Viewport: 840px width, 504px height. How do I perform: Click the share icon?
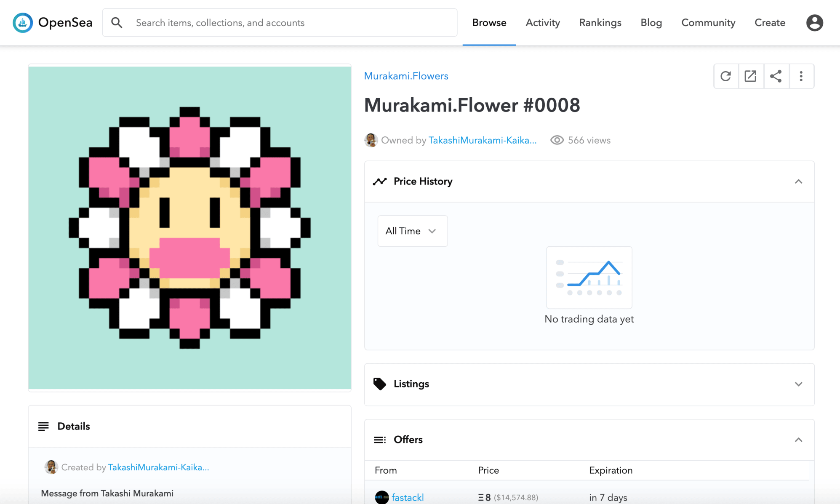click(776, 76)
